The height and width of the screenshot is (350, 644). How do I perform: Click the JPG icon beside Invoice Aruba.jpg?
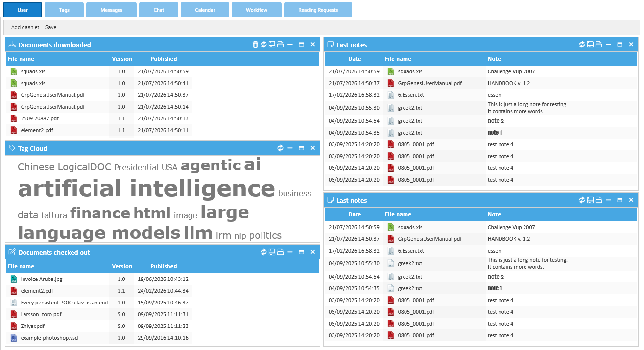(14, 279)
